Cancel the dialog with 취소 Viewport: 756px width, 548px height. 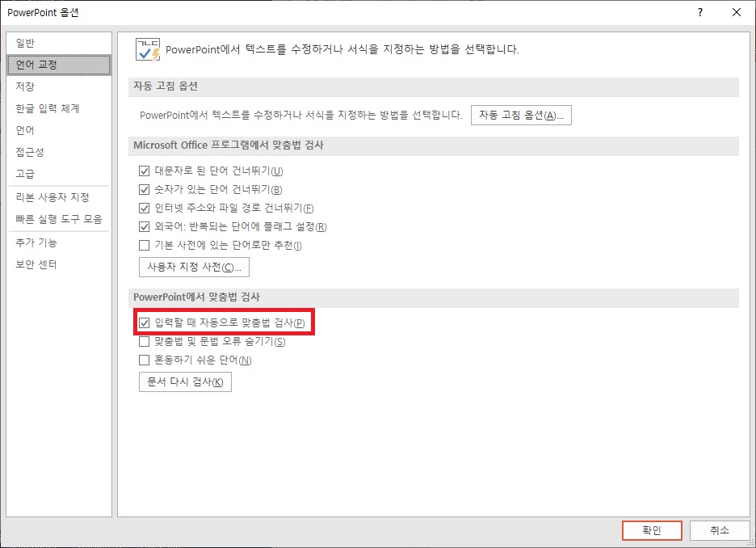coord(720,530)
